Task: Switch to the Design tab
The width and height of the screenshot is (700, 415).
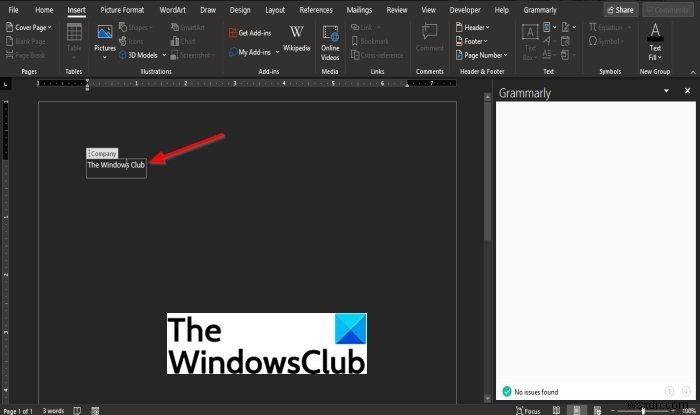Action: (240, 10)
